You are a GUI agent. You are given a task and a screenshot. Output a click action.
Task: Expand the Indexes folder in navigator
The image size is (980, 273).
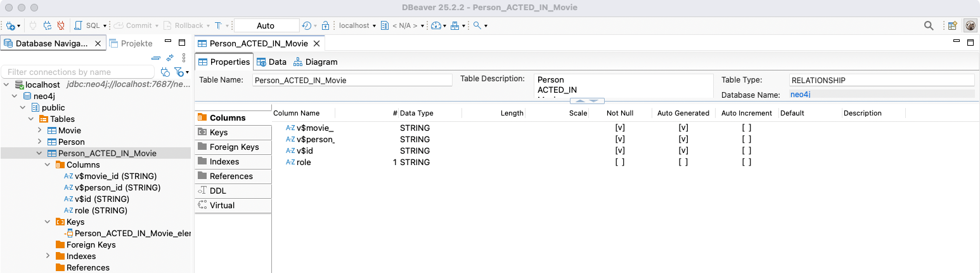(48, 256)
